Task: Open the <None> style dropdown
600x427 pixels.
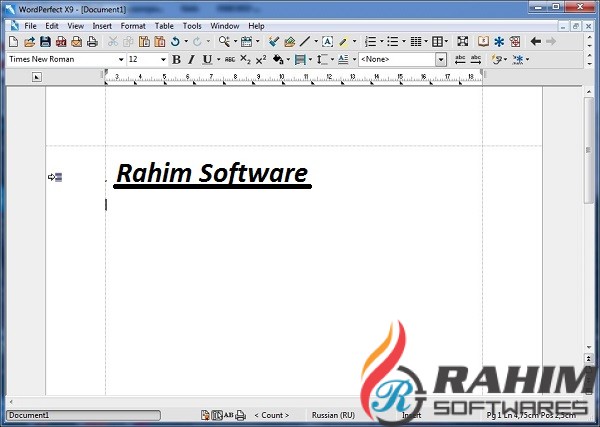Action: click(441, 59)
